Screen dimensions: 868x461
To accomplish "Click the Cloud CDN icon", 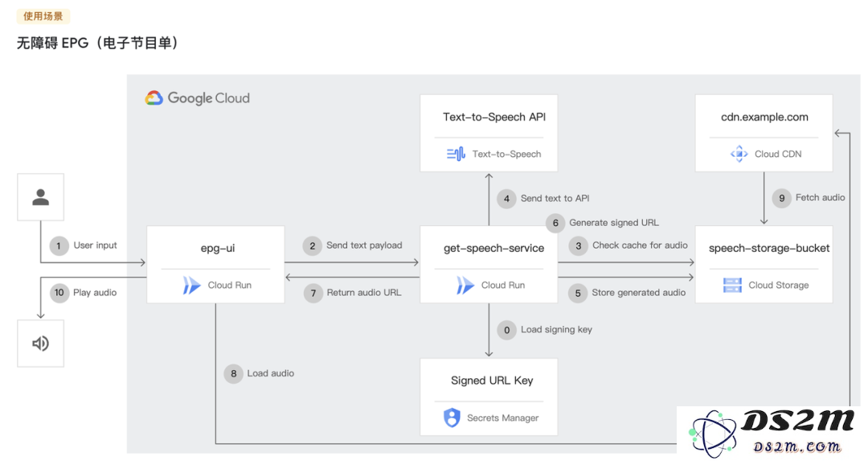I will [x=739, y=154].
